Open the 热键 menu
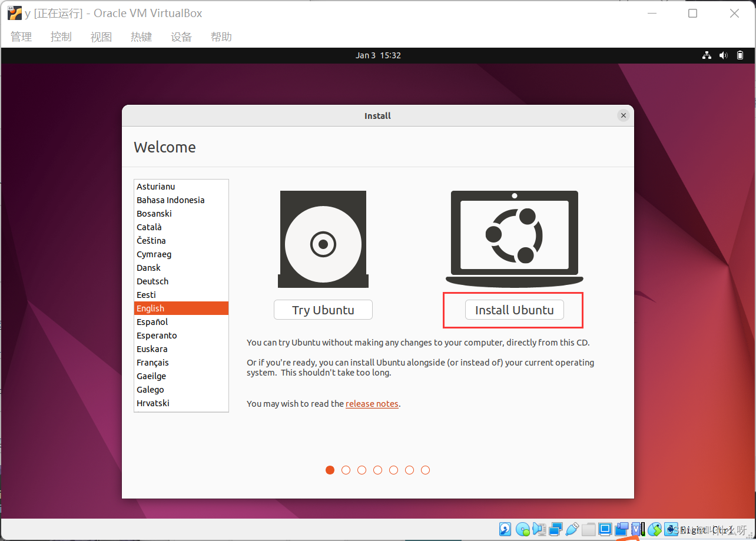This screenshot has height=541, width=756. (x=141, y=36)
